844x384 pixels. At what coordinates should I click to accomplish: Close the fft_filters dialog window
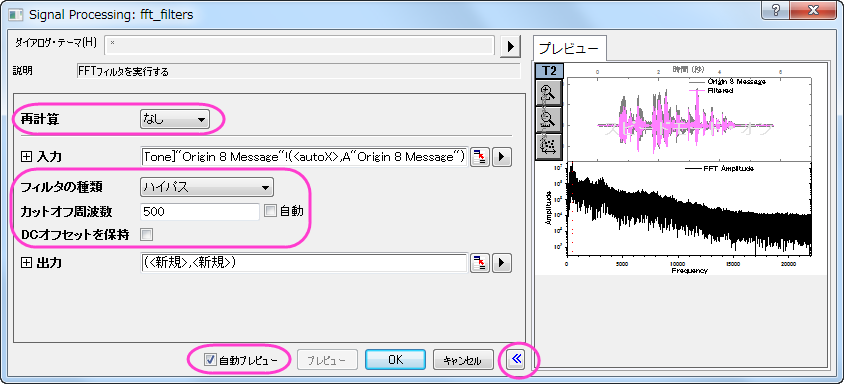pyautogui.click(x=814, y=11)
